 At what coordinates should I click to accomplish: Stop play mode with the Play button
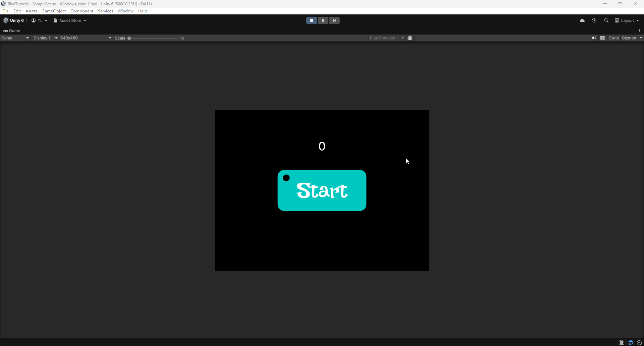[311, 20]
